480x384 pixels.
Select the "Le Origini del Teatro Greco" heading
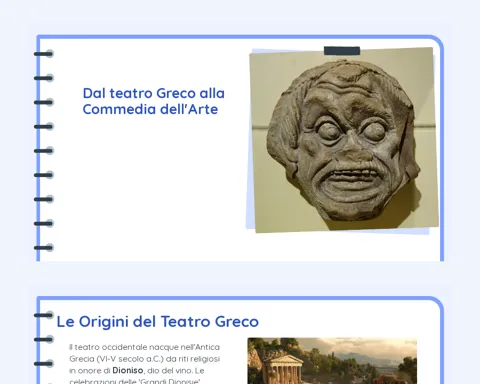[158, 322]
